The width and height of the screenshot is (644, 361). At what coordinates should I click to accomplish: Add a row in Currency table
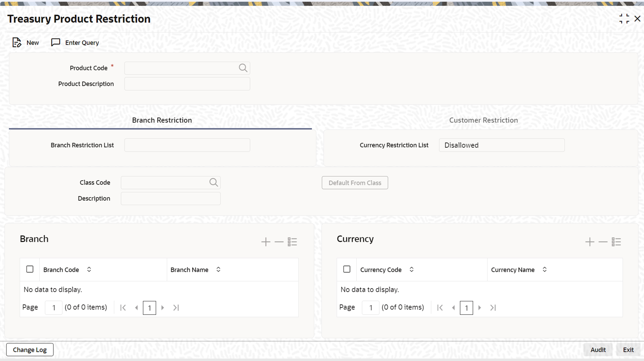[x=590, y=242]
